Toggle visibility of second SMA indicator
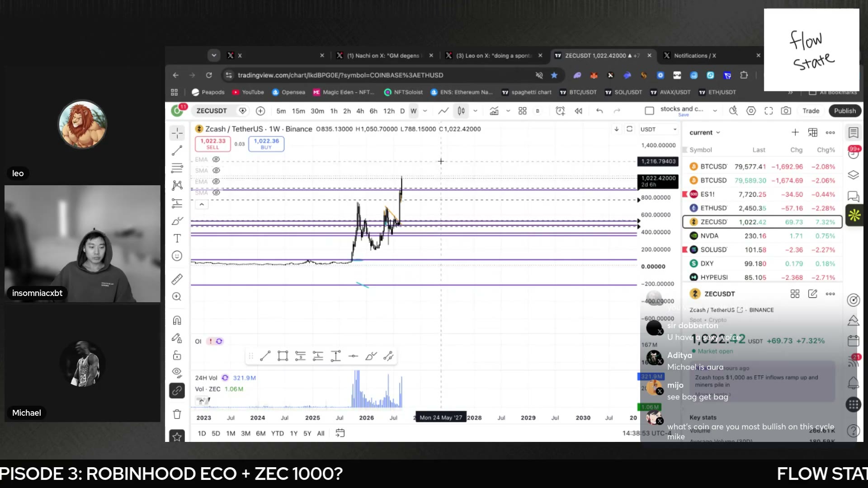The width and height of the screenshot is (868, 488). 216,192
